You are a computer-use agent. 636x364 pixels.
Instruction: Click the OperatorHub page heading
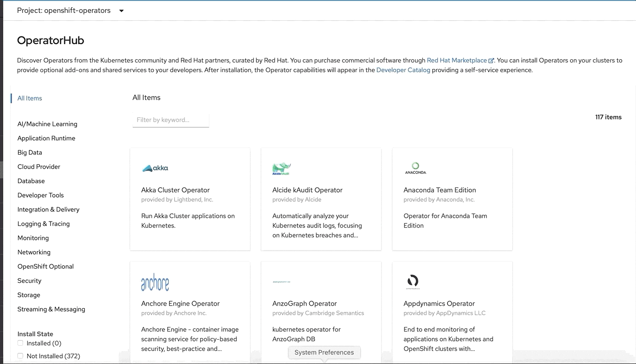pos(51,40)
